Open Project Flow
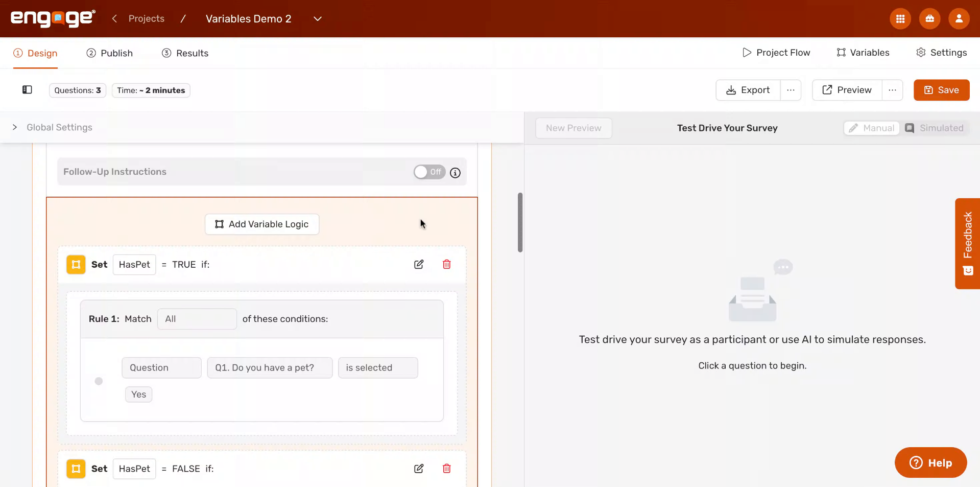This screenshot has width=980, height=487. [x=776, y=53]
